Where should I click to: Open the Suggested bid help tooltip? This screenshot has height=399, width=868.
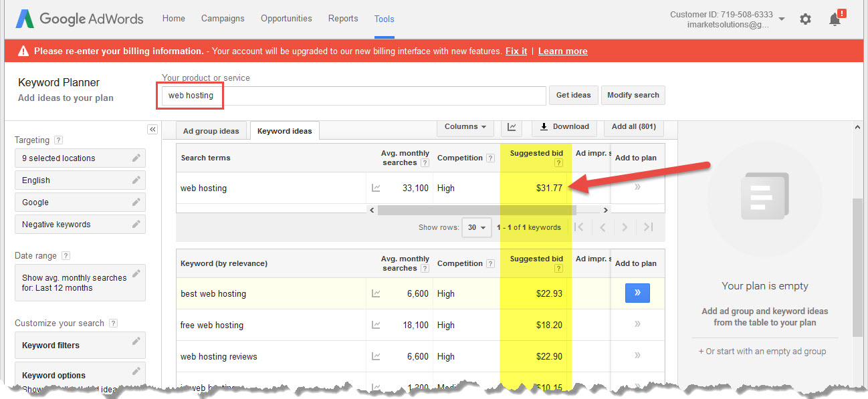click(x=559, y=162)
